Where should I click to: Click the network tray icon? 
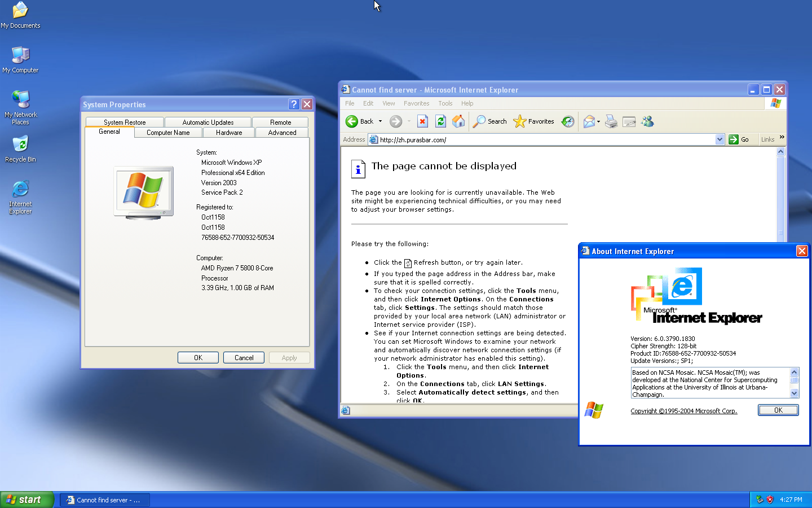(760, 500)
